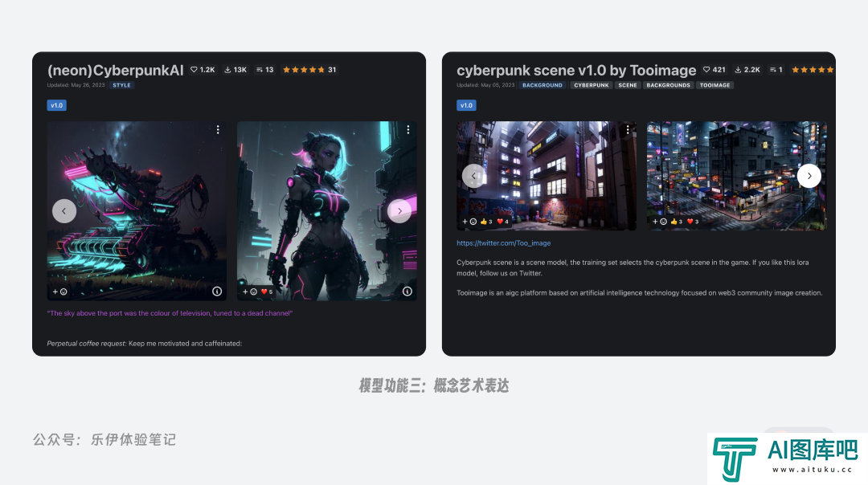
Task: Toggle the 1.2K heart like on CyberpunkAI
Action: [203, 70]
